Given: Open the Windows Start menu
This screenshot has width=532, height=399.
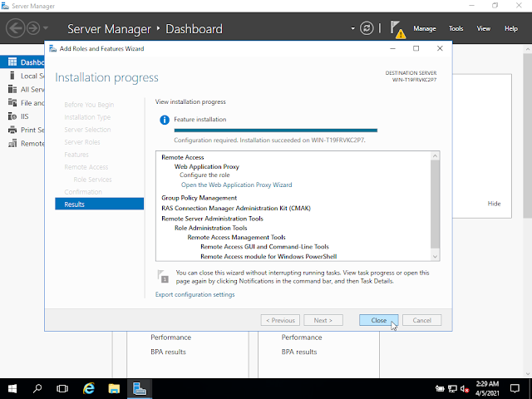Looking at the screenshot, I should pos(12,388).
